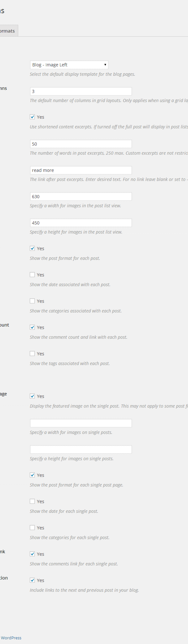This screenshot has width=188, height=644.
Task: Open the WordPress footer link
Action: click(11, 638)
